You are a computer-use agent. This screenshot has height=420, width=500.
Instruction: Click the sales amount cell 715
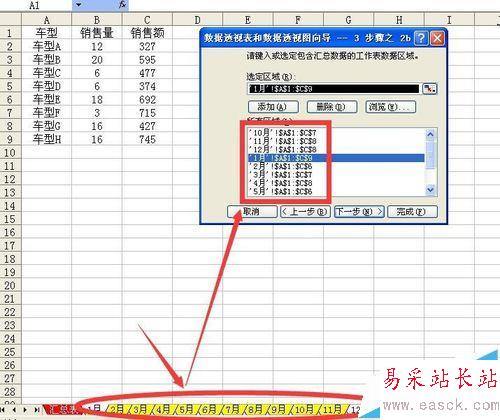tap(147, 113)
